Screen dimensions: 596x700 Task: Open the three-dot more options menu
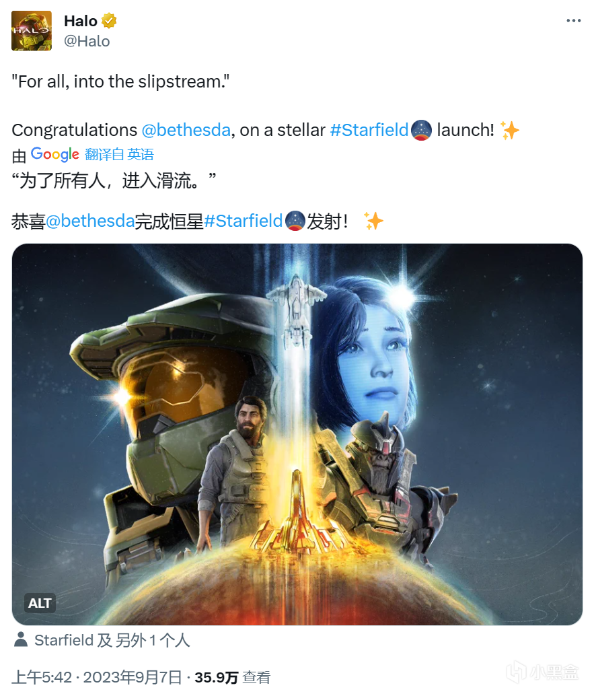pos(573,21)
